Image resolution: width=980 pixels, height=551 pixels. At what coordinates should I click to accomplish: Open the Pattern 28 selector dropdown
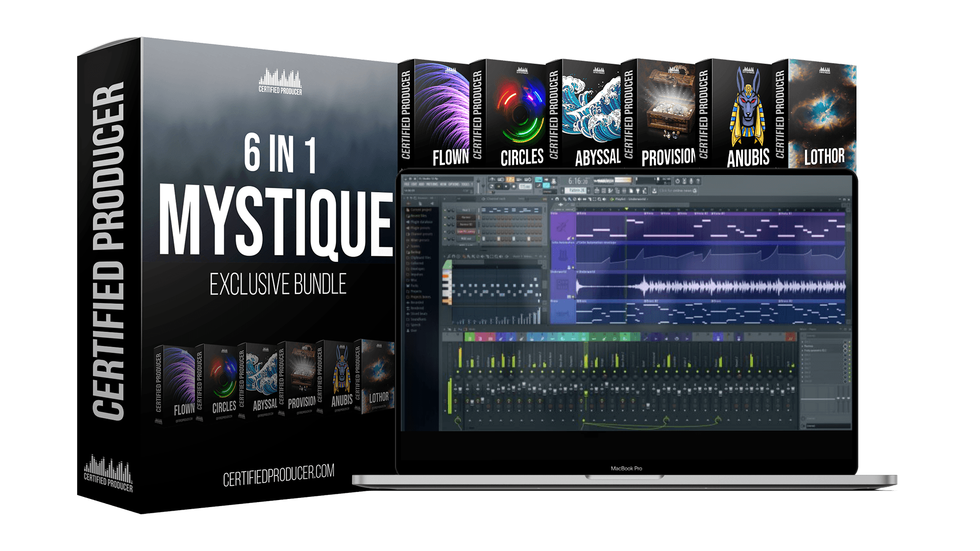pos(575,190)
